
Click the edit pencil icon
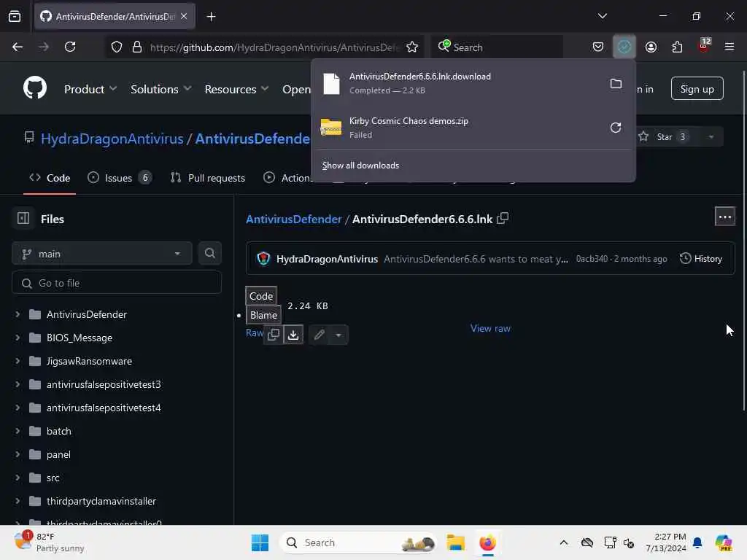320,334
